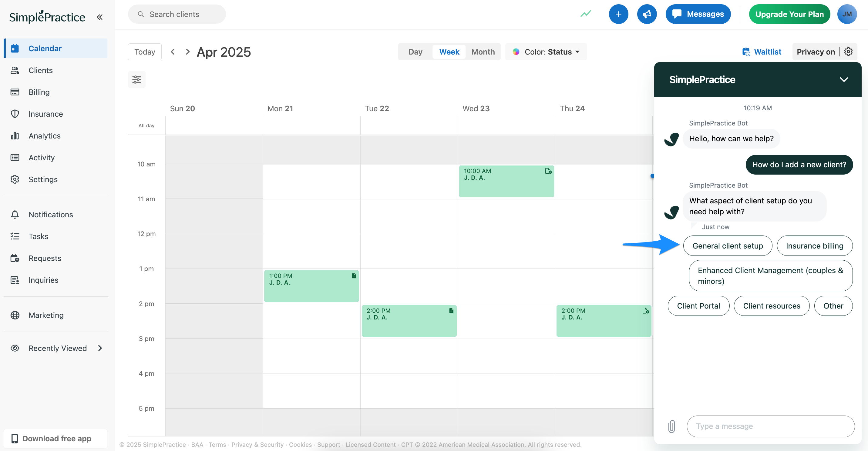Choose Other chat option
The height and width of the screenshot is (451, 868).
[833, 306]
